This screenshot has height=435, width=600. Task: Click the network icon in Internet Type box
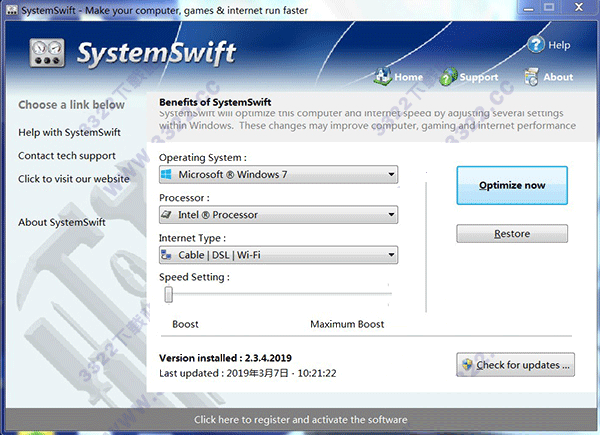tap(166, 254)
